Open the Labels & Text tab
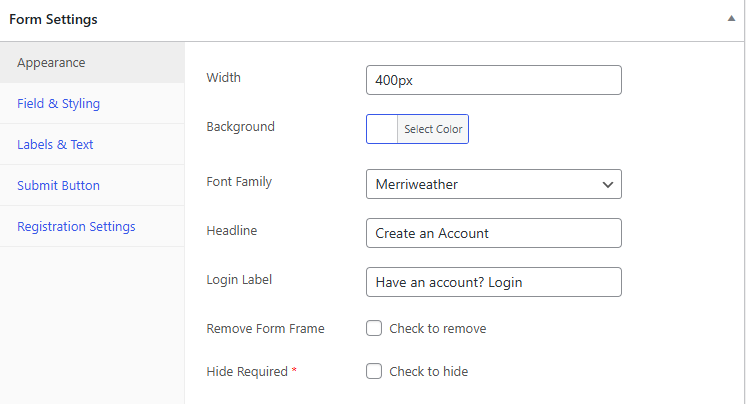 click(92, 144)
